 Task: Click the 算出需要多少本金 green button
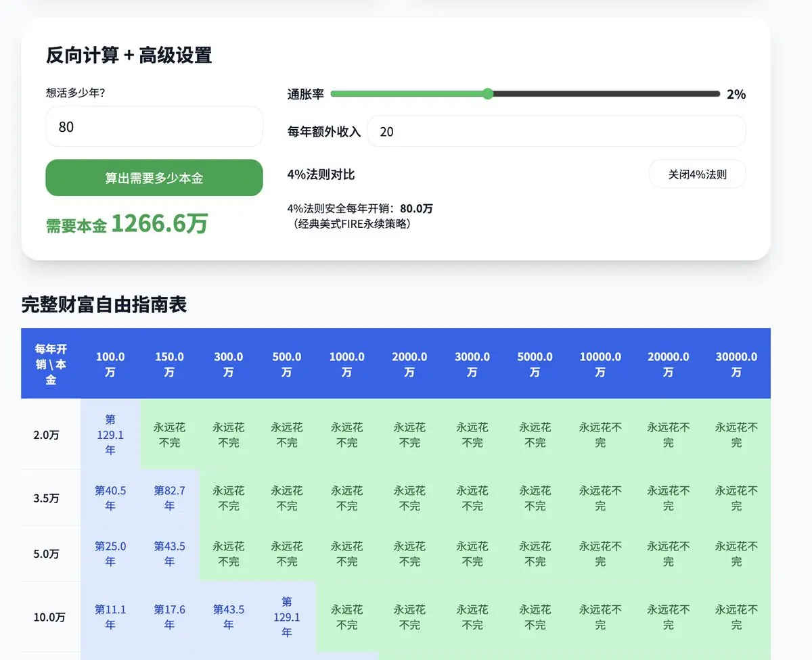click(154, 178)
